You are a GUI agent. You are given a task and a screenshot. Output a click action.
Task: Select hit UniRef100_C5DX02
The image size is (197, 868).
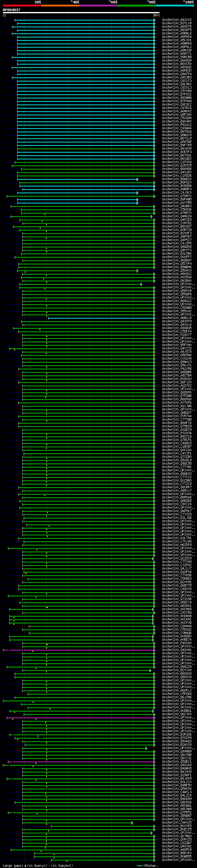[177, 630]
